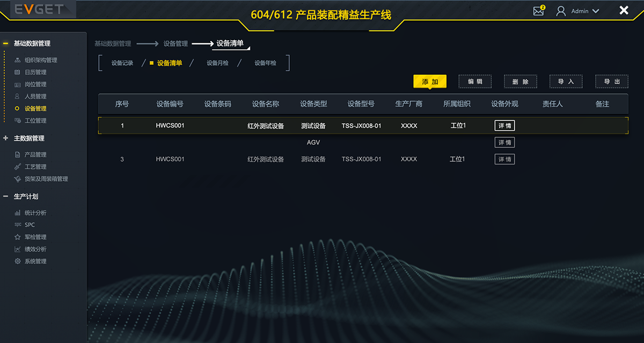
Task: Switch to the 设备记录 tab
Action: click(x=122, y=63)
